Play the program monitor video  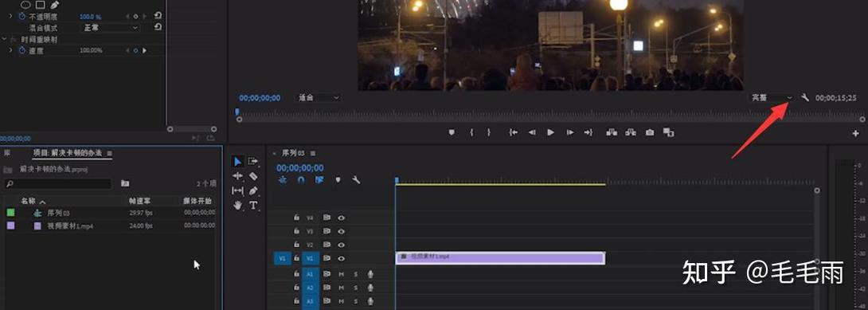[550, 132]
